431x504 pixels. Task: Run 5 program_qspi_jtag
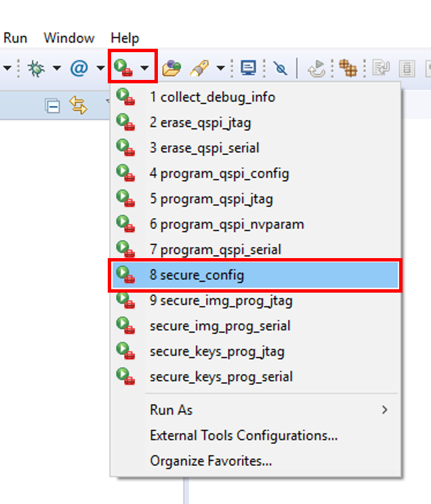[x=255, y=199]
